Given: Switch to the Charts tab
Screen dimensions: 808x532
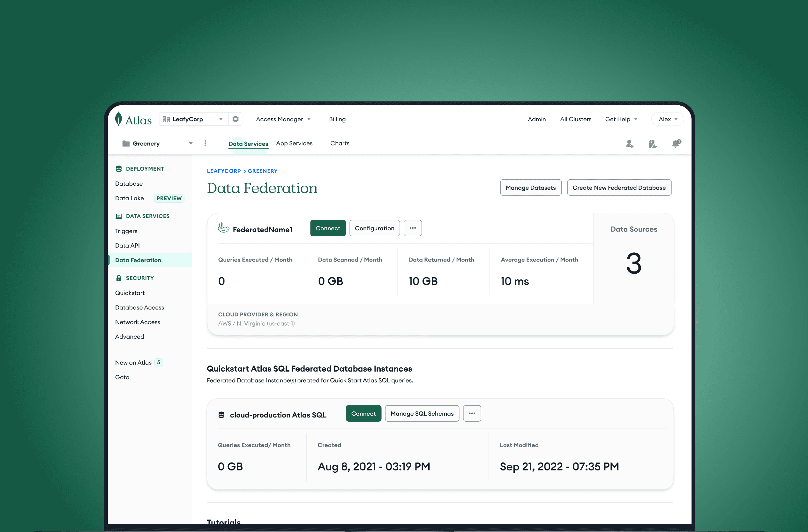Looking at the screenshot, I should tap(340, 143).
